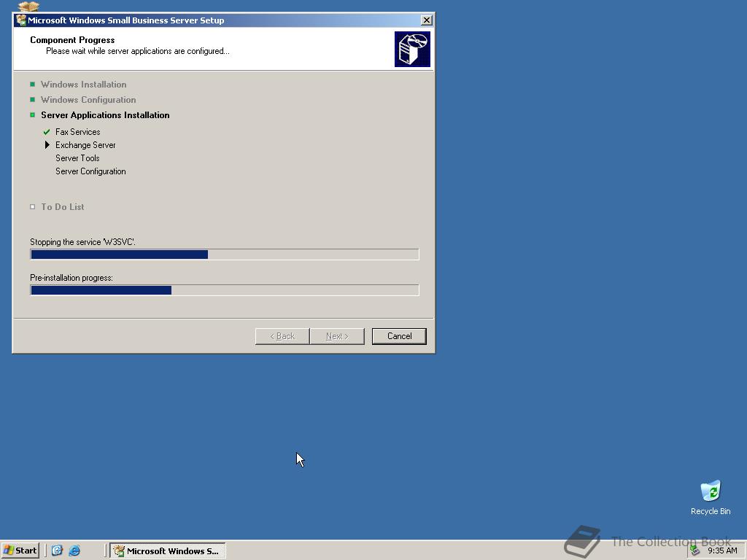Screen dimensions: 747x560
Task: Click the Component Progress heading
Action: (72, 40)
